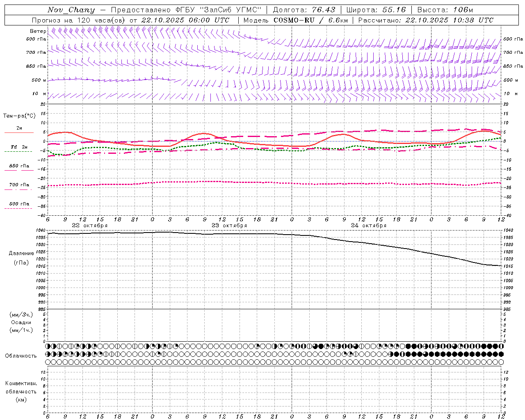Click the "(гПа)" pressure unit label

(21, 263)
